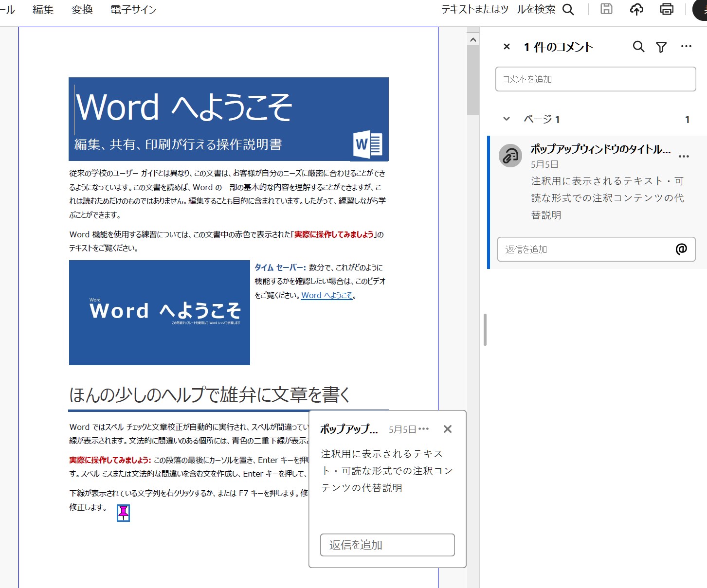Screen dimensions: 707x588
Task: Open the 編集 menu
Action: coord(43,9)
